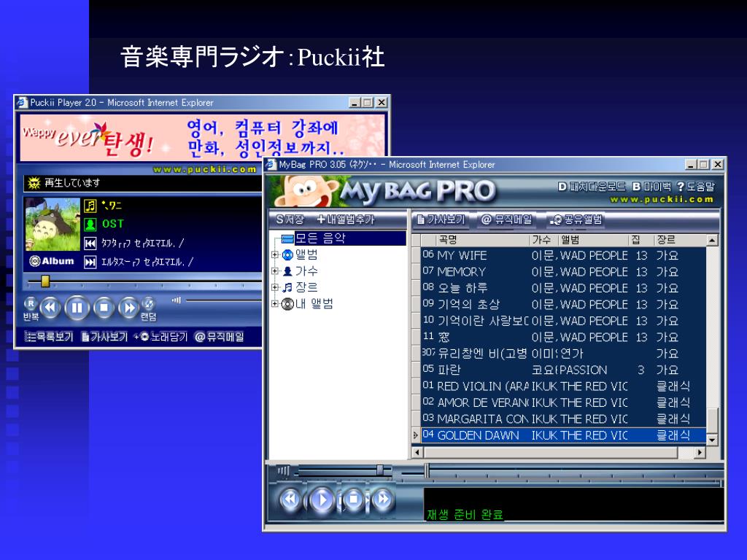Click the 가수 person icon in tree
Viewport: 747px width, 560px height.
coord(287,271)
